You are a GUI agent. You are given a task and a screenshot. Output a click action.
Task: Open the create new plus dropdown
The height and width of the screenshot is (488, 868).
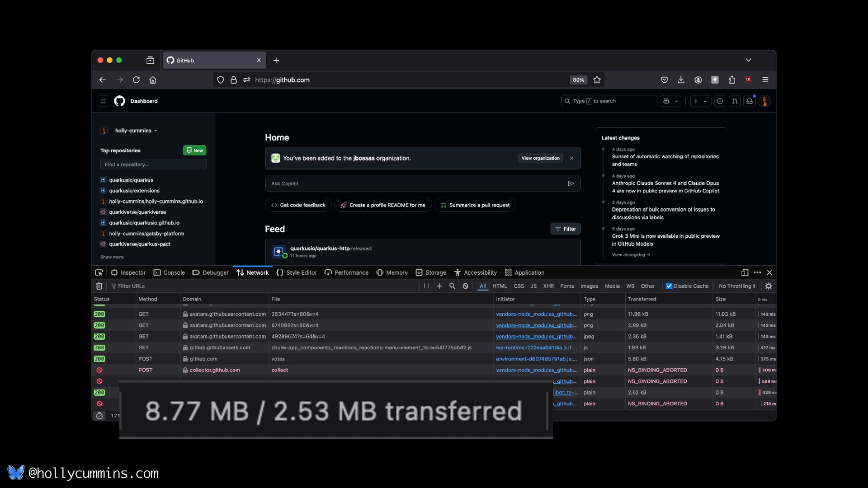[700, 101]
